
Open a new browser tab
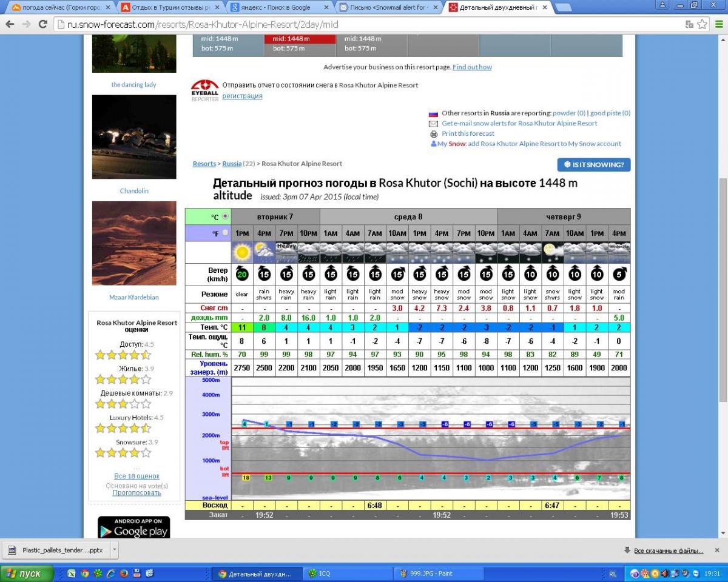pos(563,8)
